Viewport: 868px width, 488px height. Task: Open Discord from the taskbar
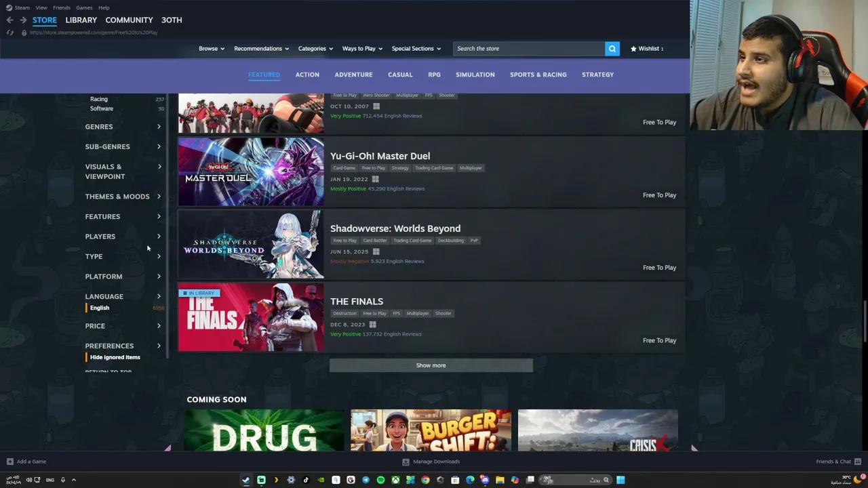[485, 480]
